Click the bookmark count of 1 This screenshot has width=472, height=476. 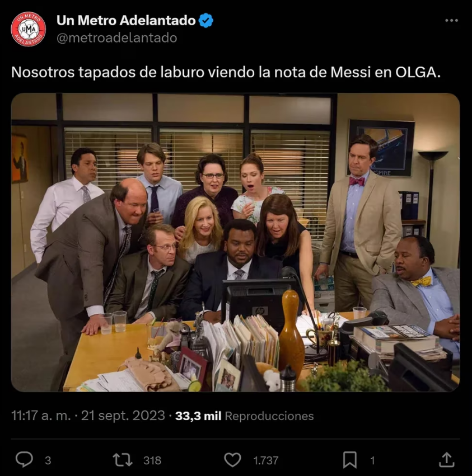(x=372, y=460)
